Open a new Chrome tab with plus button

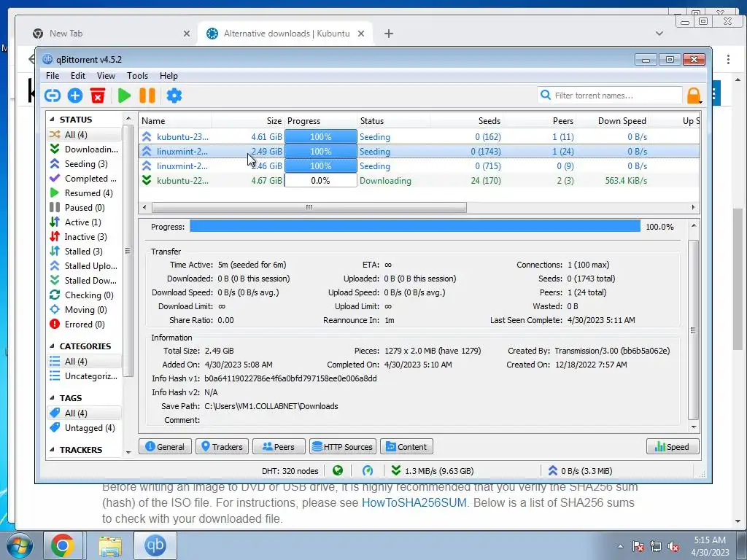(x=389, y=34)
